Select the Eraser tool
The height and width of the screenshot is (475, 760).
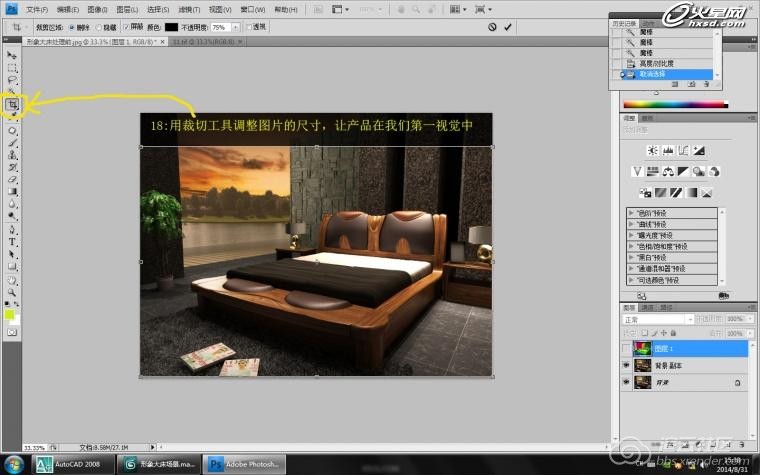coord(12,179)
